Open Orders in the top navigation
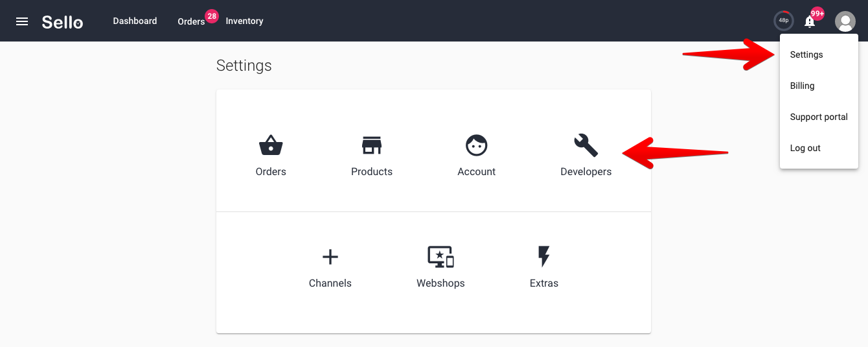 191,21
